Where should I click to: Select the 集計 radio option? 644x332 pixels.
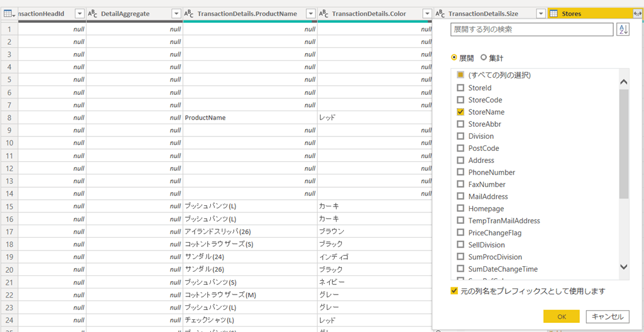tap(483, 58)
